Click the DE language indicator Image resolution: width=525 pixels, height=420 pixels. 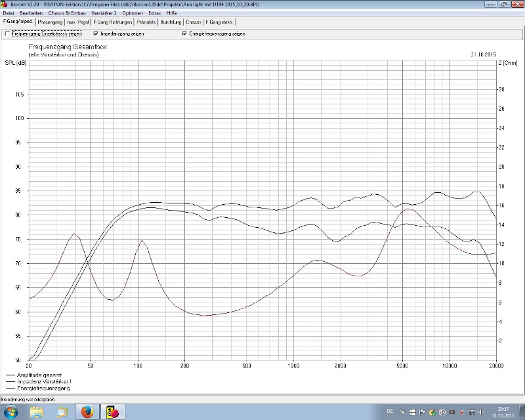[390, 411]
